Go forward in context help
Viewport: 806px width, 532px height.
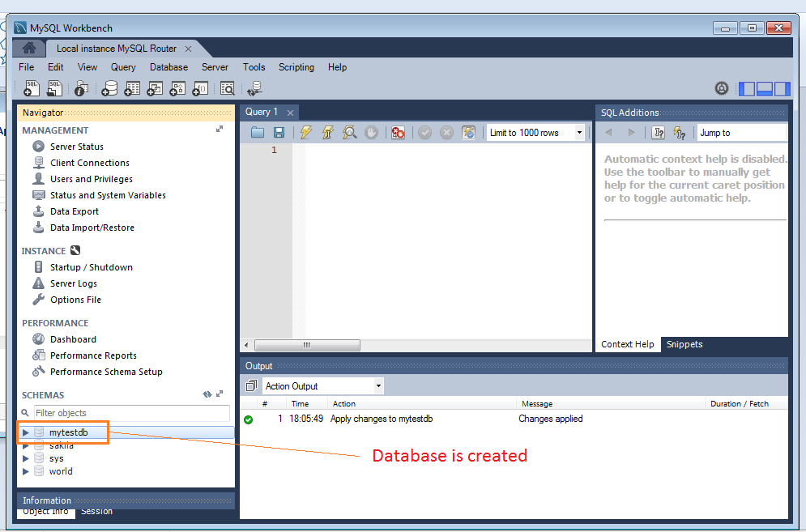pos(631,133)
